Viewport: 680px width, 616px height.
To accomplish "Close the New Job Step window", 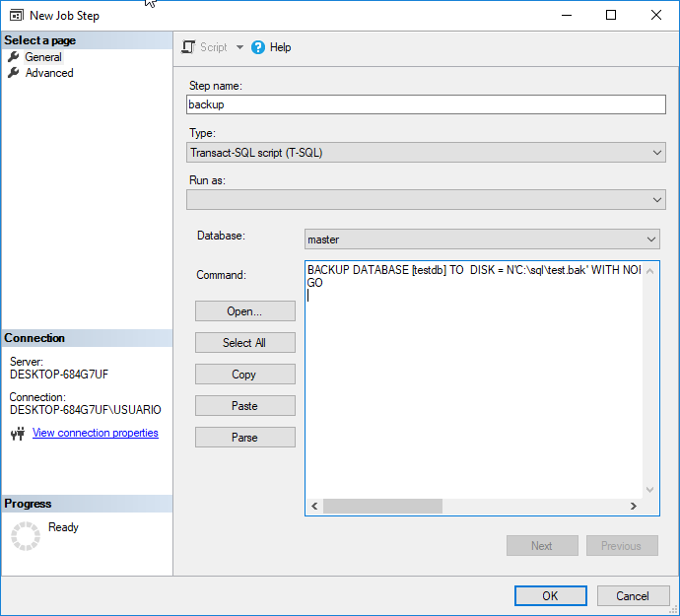I will click(656, 15).
